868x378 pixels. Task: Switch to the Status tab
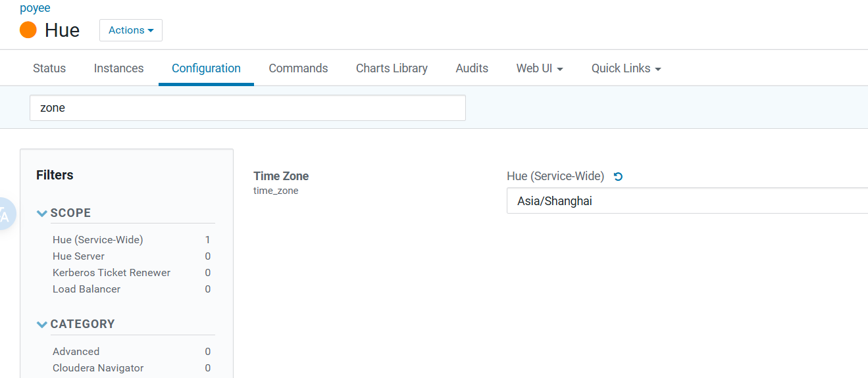tap(49, 68)
